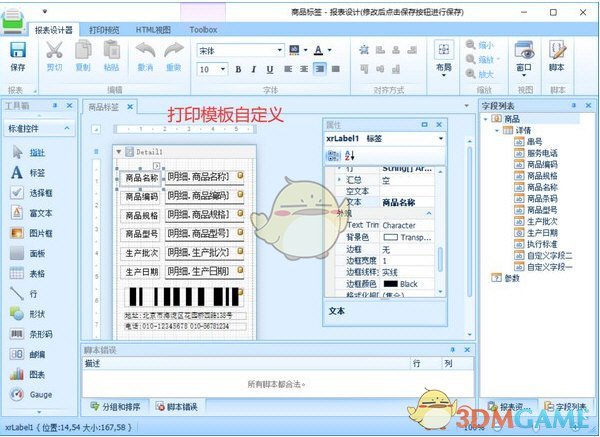Show properties by category

click(x=333, y=156)
